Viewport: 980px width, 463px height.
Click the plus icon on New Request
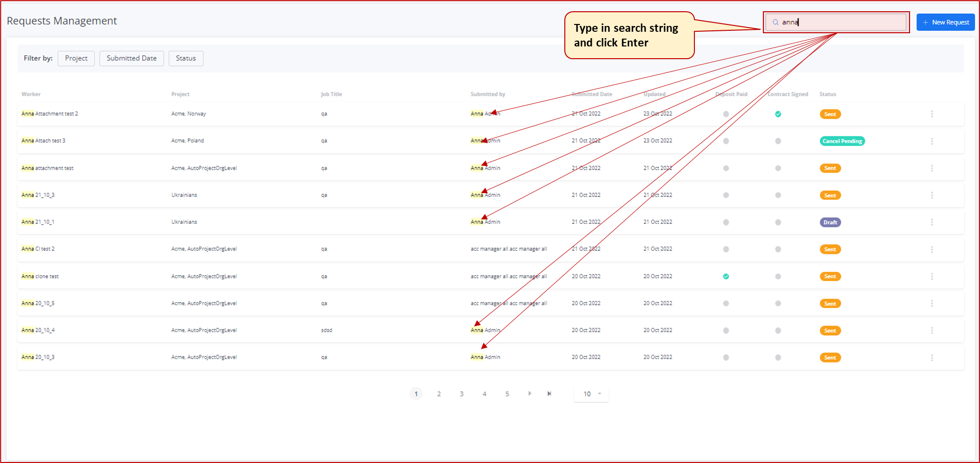(925, 22)
